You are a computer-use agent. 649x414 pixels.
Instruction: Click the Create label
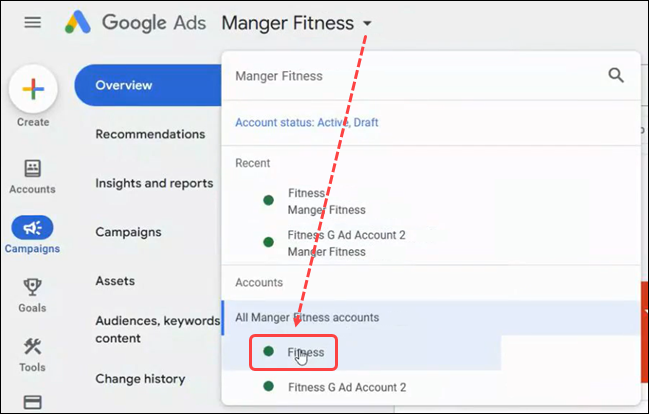(33, 122)
